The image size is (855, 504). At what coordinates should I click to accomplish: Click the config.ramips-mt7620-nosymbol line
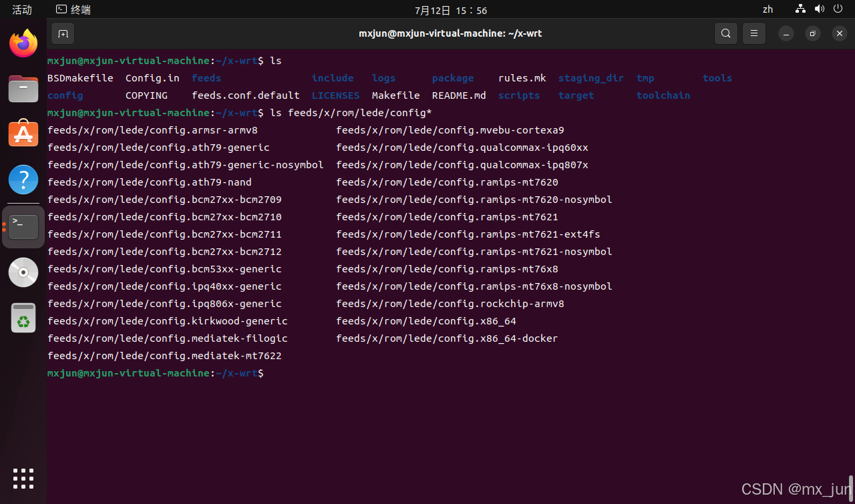(x=474, y=200)
